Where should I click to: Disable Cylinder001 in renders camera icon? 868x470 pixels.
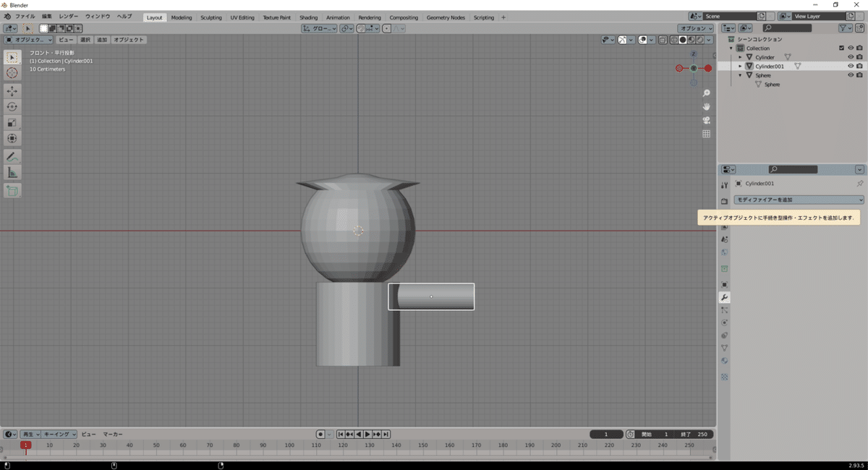tap(859, 66)
